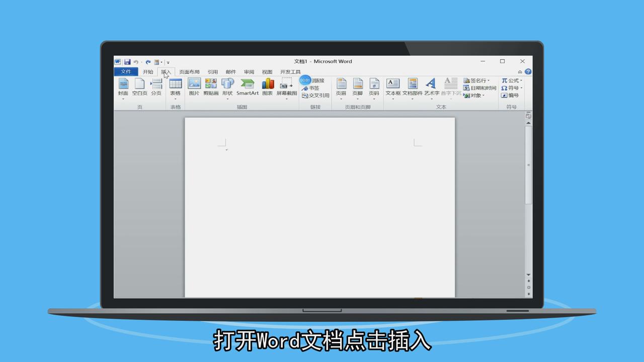
Task: Click the 链接 group label
Action: point(315,107)
